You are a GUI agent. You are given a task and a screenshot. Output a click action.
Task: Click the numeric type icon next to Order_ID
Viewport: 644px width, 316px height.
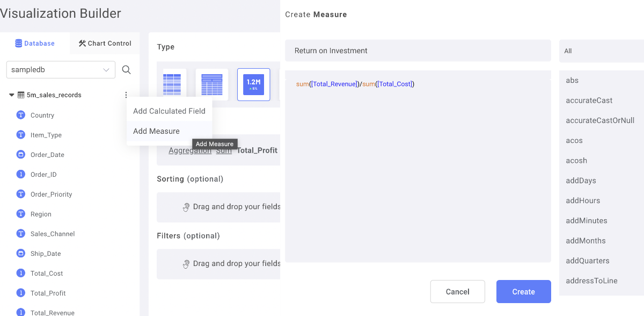tap(20, 174)
